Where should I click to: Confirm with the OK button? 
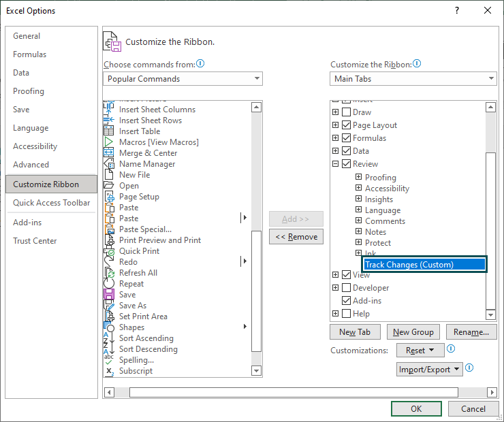(416, 409)
